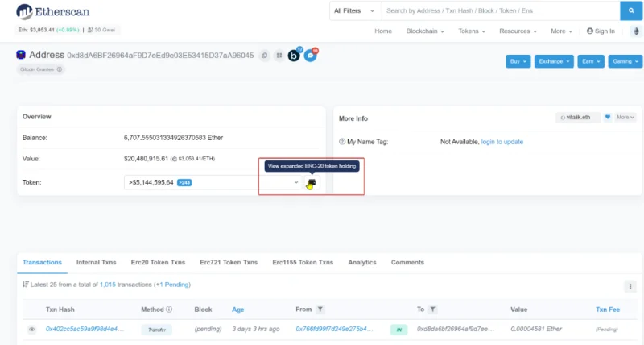Click the Transfer method badge
Image resolution: width=644 pixels, height=345 pixels.
pos(157,330)
